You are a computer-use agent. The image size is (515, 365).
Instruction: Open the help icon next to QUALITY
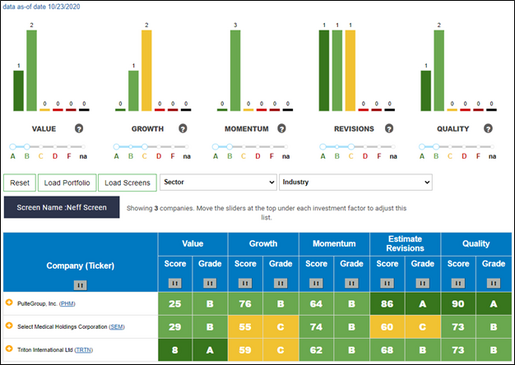click(488, 128)
